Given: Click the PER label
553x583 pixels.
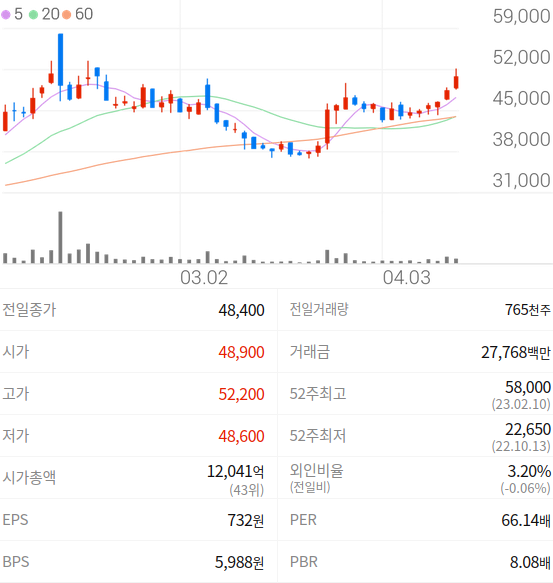Looking at the screenshot, I should pos(303,520).
